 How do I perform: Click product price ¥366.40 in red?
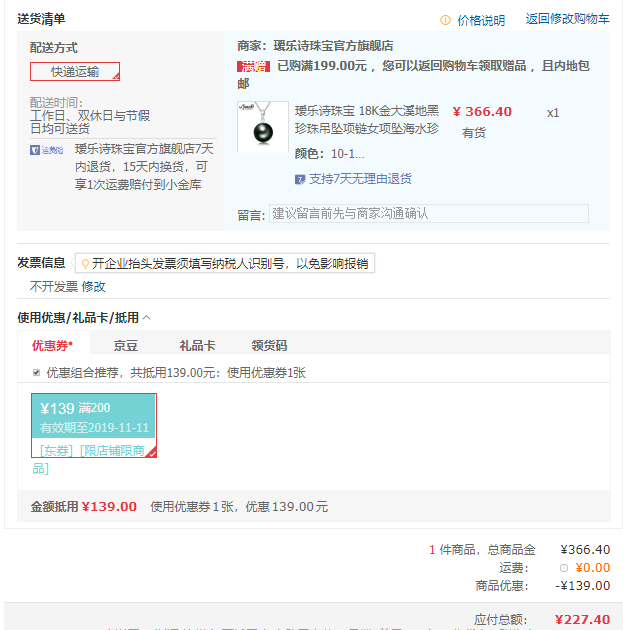coord(482,111)
